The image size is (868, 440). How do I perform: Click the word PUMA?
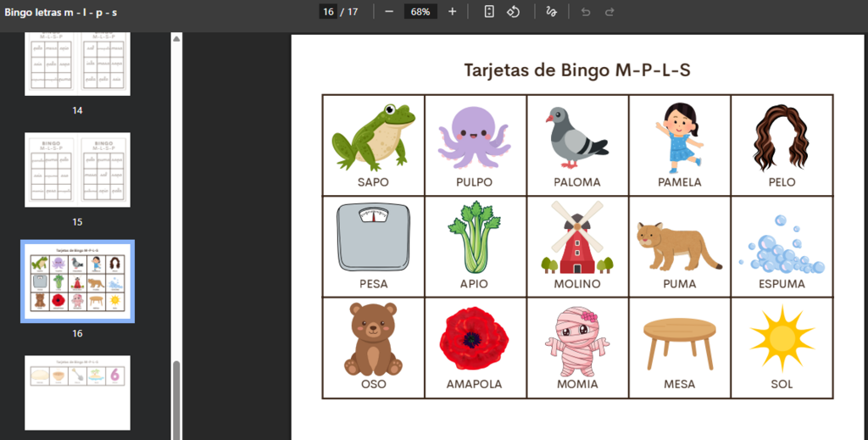679,284
